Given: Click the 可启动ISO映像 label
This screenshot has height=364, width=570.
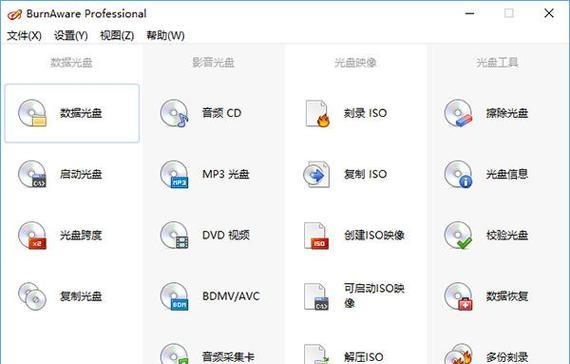Looking at the screenshot, I should click(374, 296).
